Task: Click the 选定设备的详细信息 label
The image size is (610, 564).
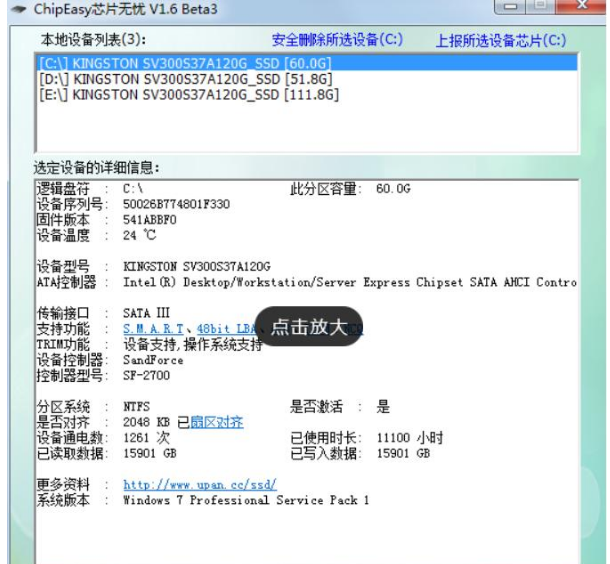Action: [x=96, y=168]
